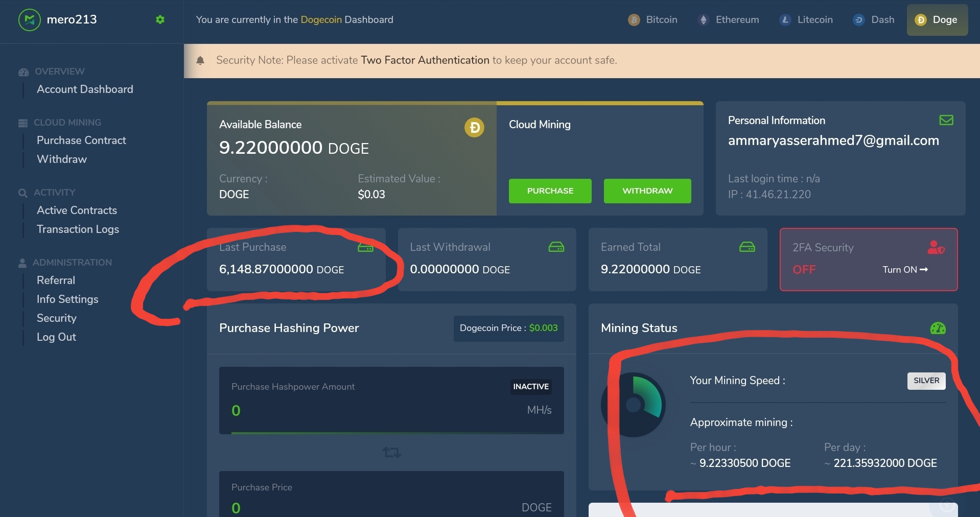Click the mero213 brand name

[72, 19]
